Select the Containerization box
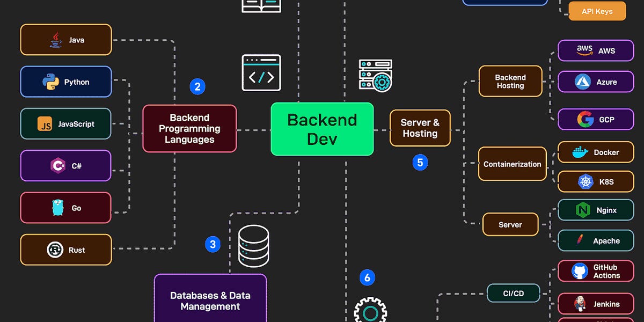Image resolution: width=644 pixels, height=322 pixels. [513, 164]
